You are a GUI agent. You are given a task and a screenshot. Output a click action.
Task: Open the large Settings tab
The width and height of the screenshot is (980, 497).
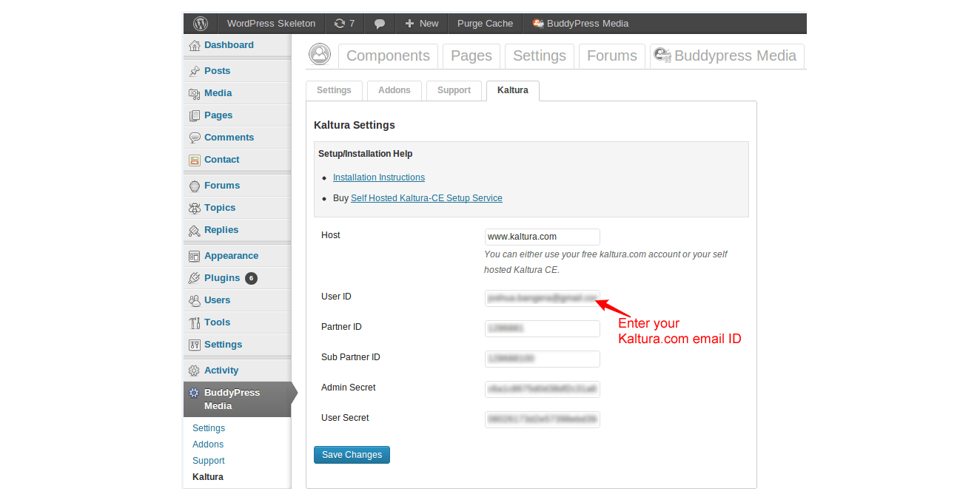540,56
